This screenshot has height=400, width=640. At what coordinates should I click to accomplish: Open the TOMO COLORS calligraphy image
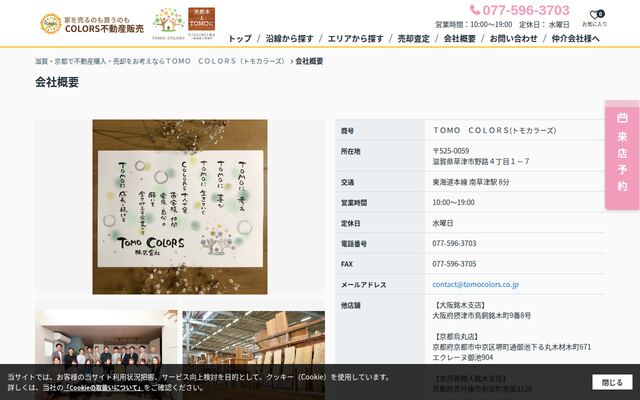[x=180, y=207]
